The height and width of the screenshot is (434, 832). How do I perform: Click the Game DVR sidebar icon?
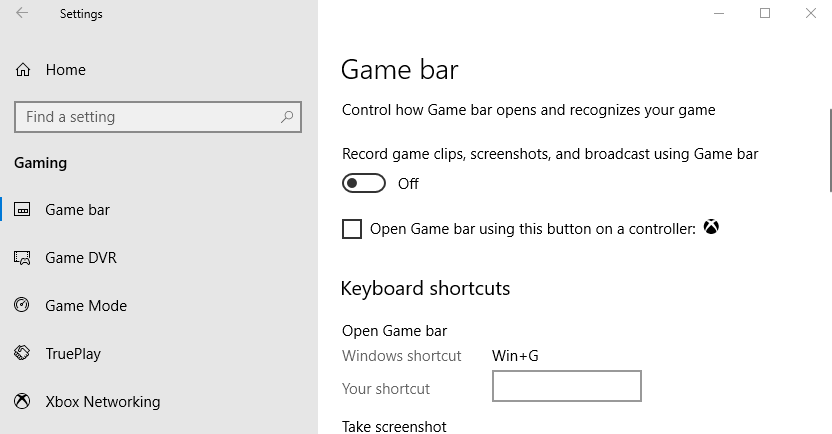click(22, 258)
